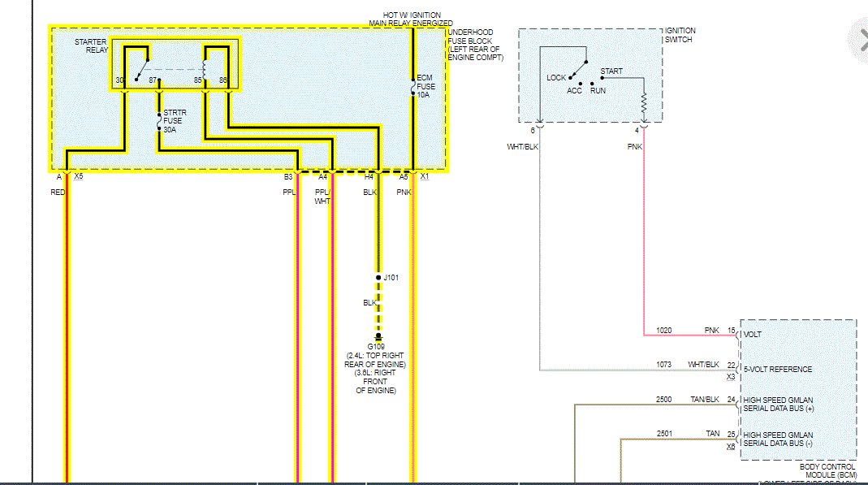Click the ECM FUSE 10A label
The width and height of the screenshot is (868, 485).
pos(425,86)
